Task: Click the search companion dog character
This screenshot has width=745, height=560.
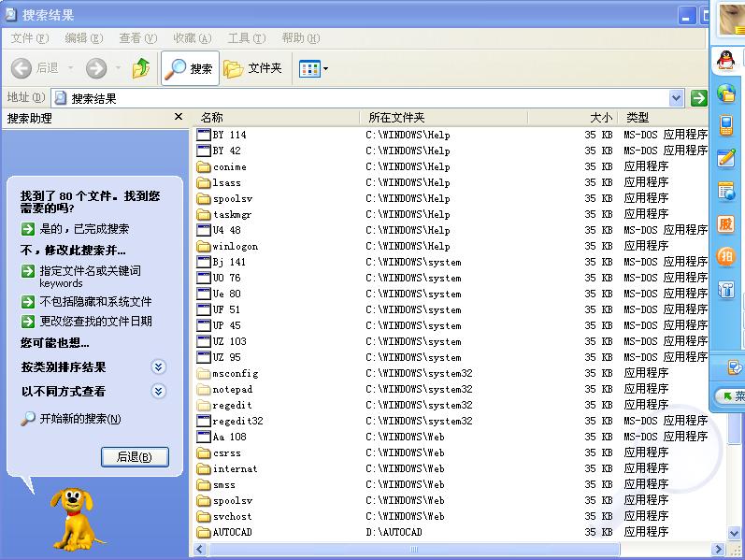Action: (74, 519)
